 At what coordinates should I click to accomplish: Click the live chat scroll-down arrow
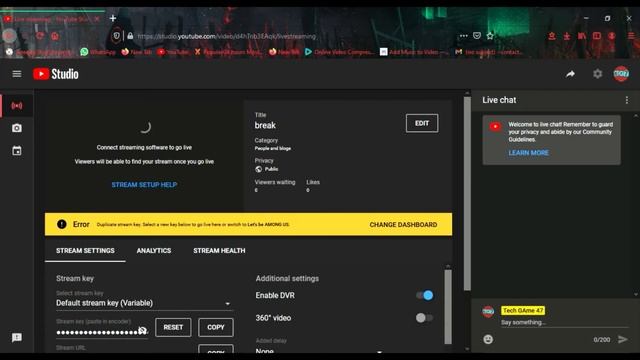636,294
